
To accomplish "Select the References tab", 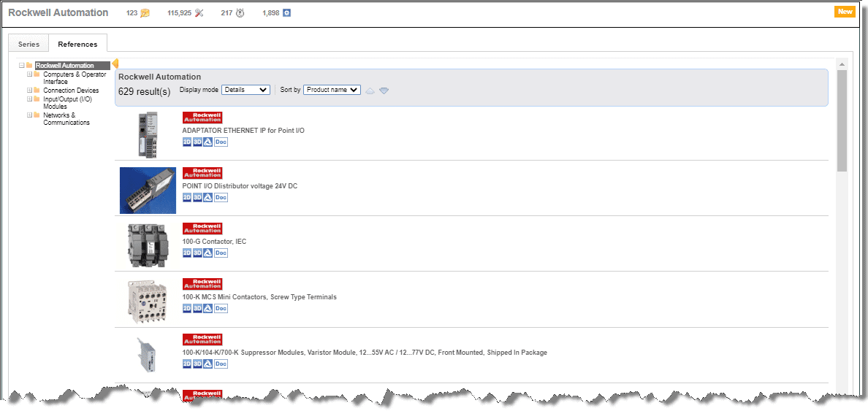I will coord(77,45).
